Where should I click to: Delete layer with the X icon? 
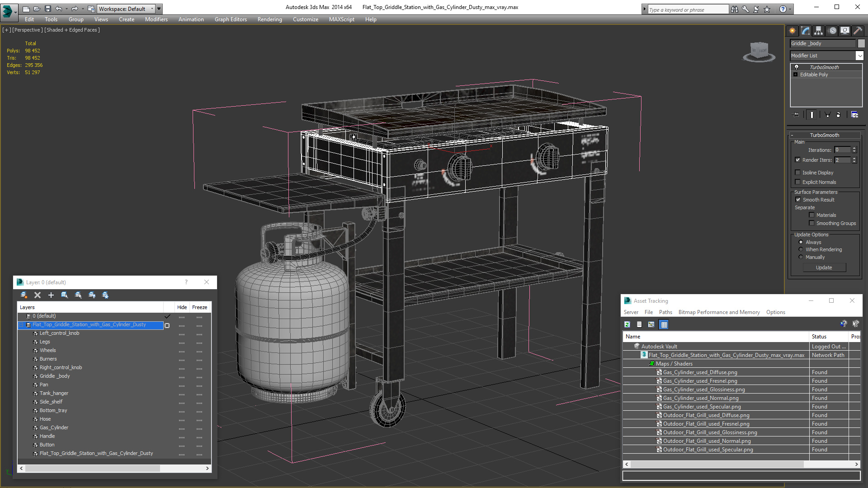[38, 295]
